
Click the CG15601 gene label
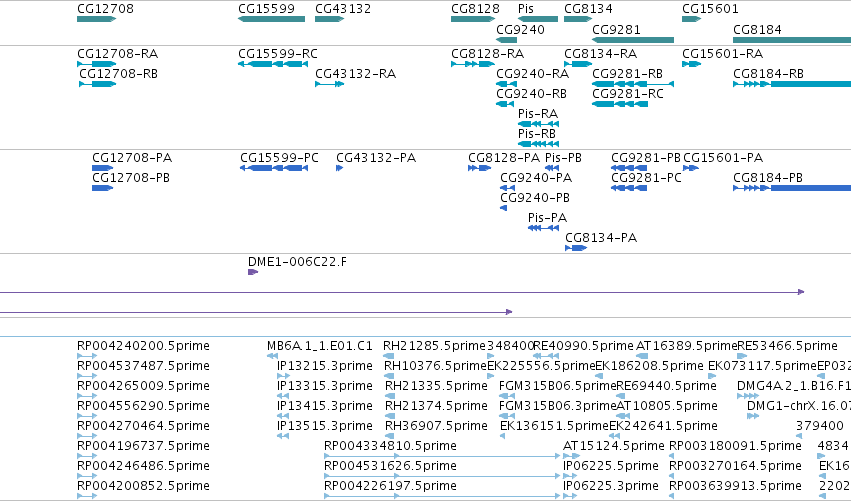(x=710, y=9)
